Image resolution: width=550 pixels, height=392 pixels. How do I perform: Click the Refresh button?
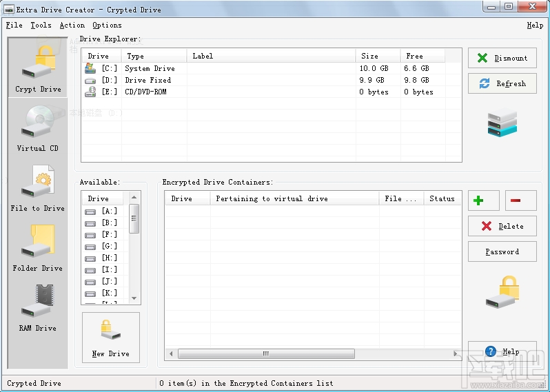coord(502,83)
